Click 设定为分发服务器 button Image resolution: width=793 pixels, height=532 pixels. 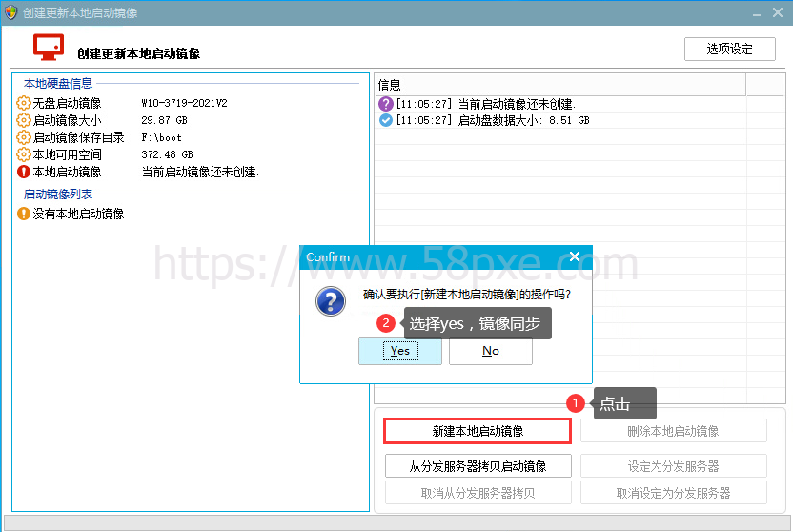[673, 466]
